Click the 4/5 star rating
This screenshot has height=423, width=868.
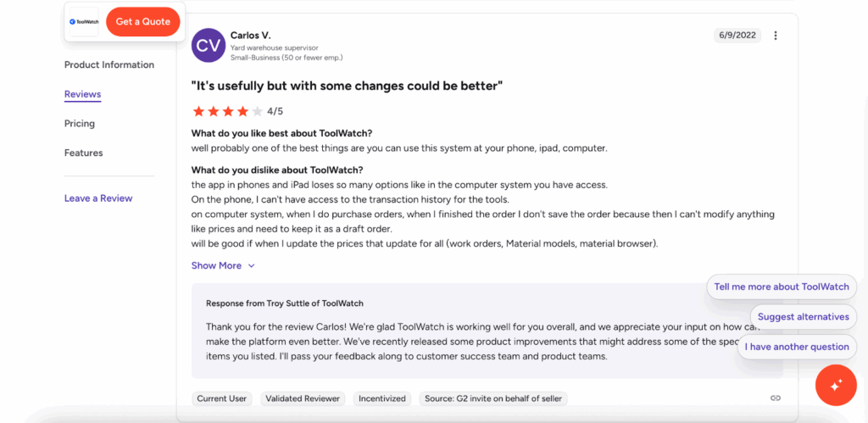click(x=237, y=111)
